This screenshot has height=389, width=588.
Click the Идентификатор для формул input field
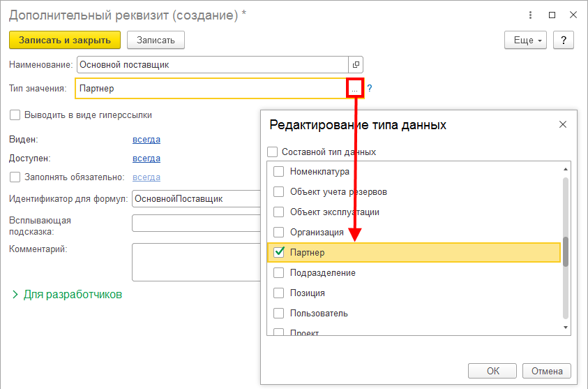pyautogui.click(x=195, y=199)
